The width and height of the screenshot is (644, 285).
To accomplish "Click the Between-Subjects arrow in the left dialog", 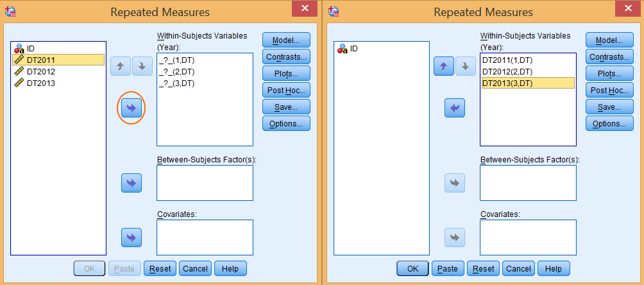I will coord(131,183).
